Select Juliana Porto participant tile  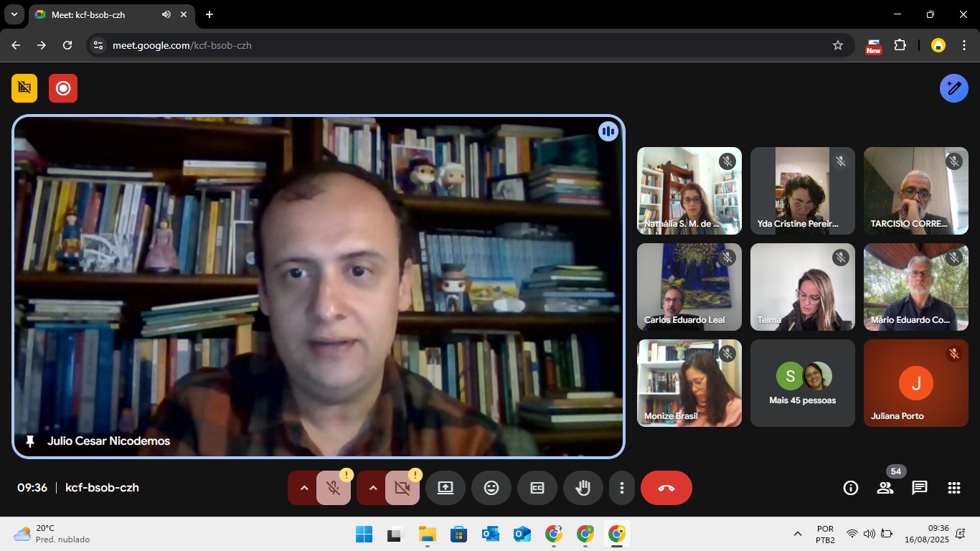[x=915, y=383]
